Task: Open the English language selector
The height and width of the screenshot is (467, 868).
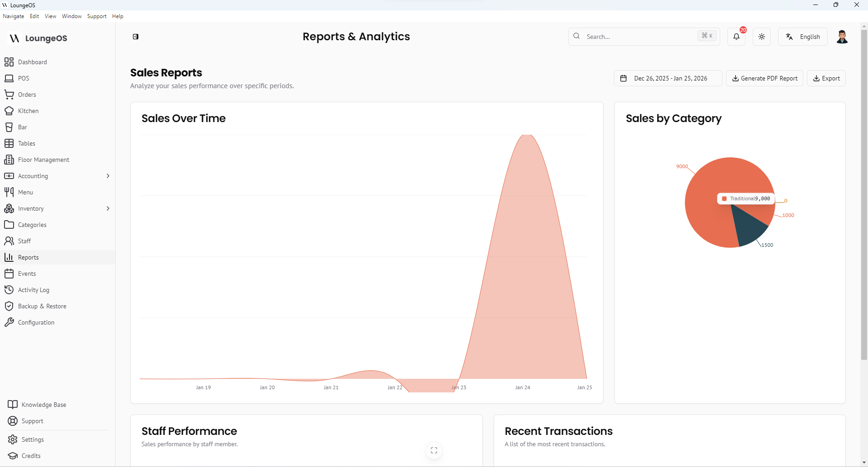Action: point(803,37)
